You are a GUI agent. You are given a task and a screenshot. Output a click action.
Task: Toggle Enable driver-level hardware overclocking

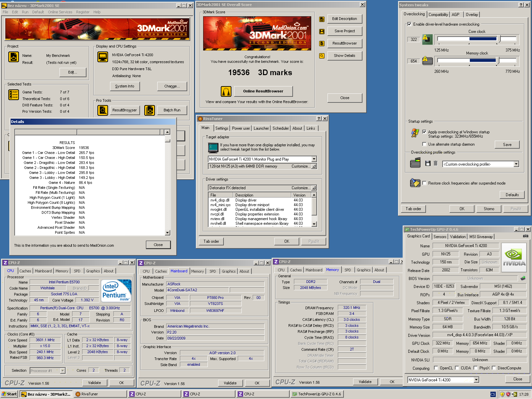tap(409, 24)
